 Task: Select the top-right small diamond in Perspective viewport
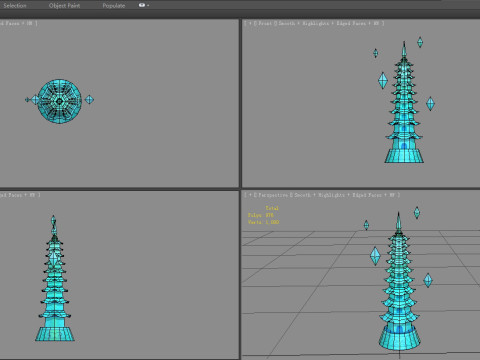[417, 213]
